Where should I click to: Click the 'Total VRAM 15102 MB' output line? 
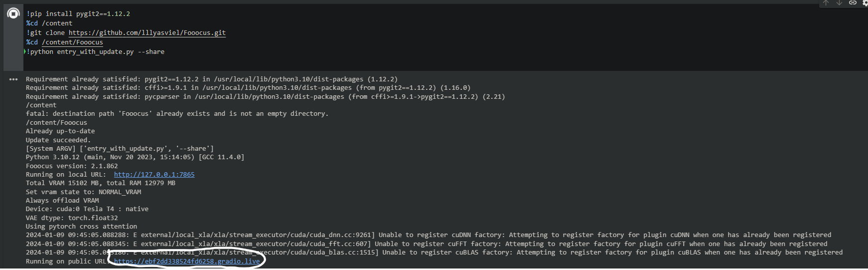point(101,183)
